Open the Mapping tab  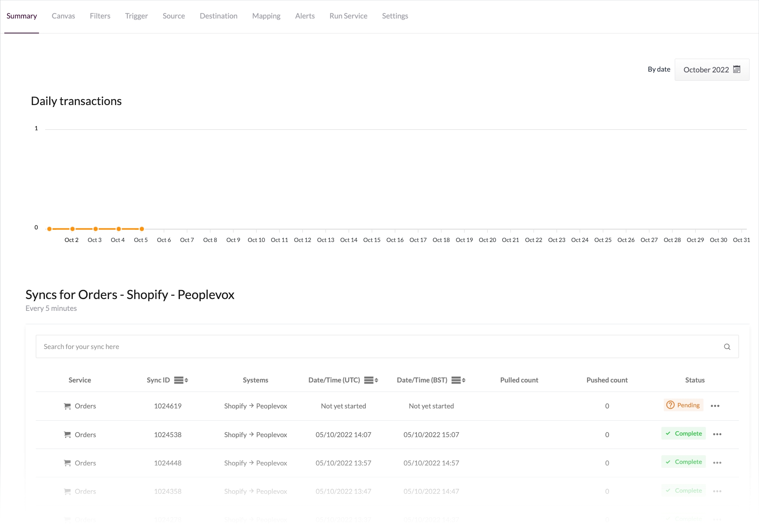[x=266, y=16]
